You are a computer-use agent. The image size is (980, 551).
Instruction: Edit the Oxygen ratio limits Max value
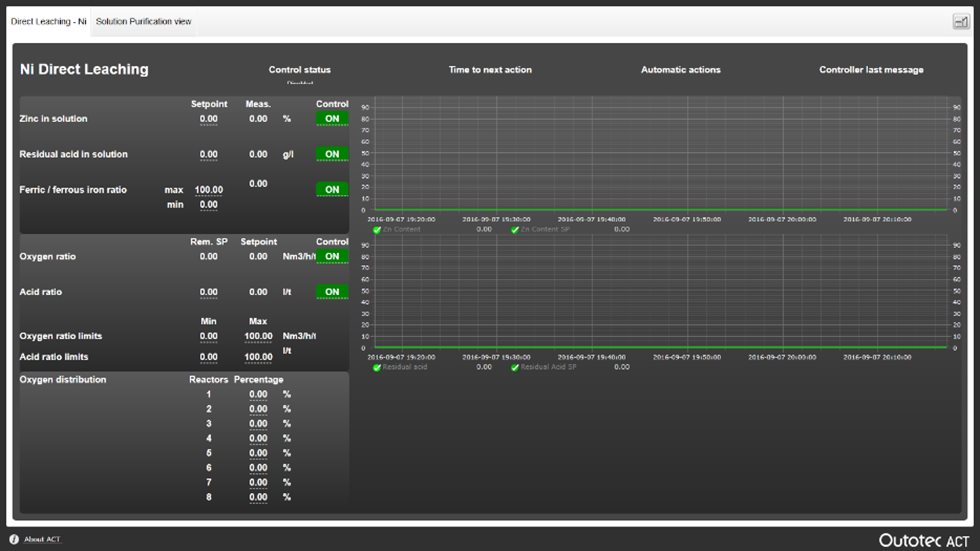point(258,337)
